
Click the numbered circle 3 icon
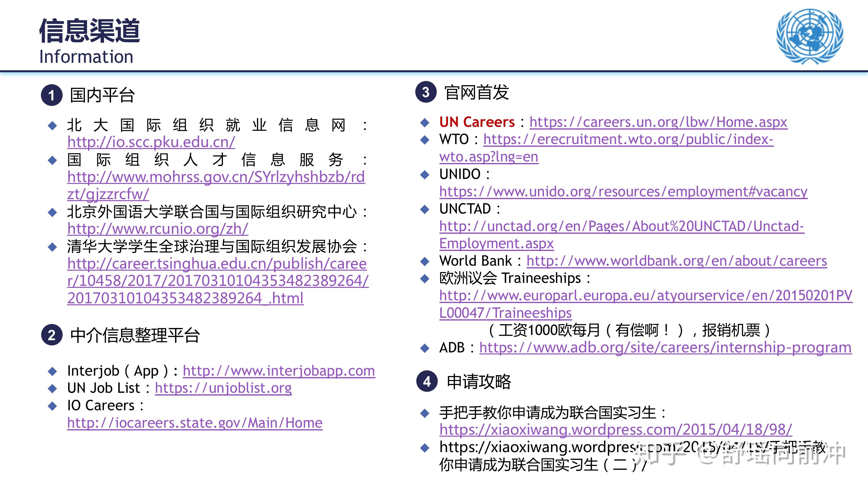(x=426, y=92)
